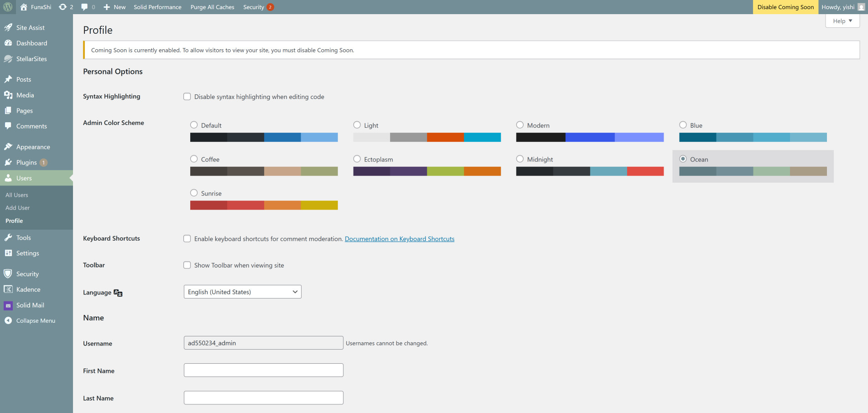The width and height of the screenshot is (868, 413).
Task: Click the comments bubble icon in admin bar
Action: tap(84, 7)
